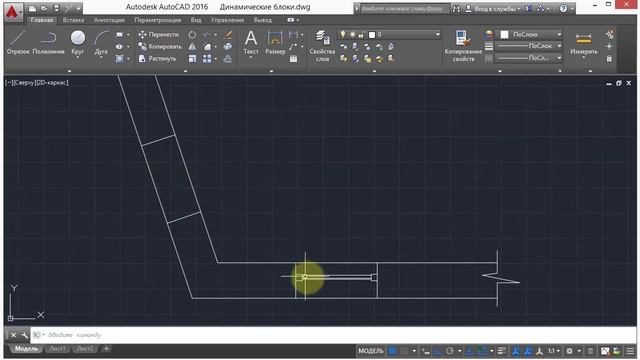Toggle the layer on/off lightbulb
Image resolution: width=640 pixels, height=360 pixels.
343,35
